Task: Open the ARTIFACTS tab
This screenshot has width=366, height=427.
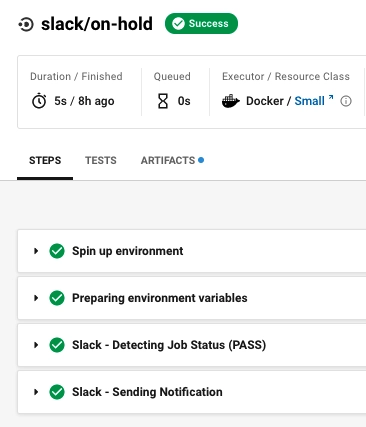Action: coord(168,161)
